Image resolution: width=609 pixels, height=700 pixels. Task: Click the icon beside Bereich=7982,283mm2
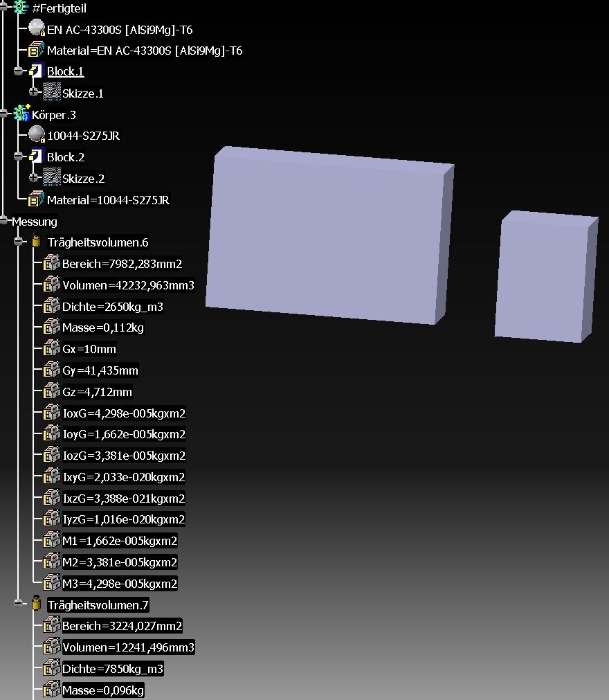click(52, 263)
